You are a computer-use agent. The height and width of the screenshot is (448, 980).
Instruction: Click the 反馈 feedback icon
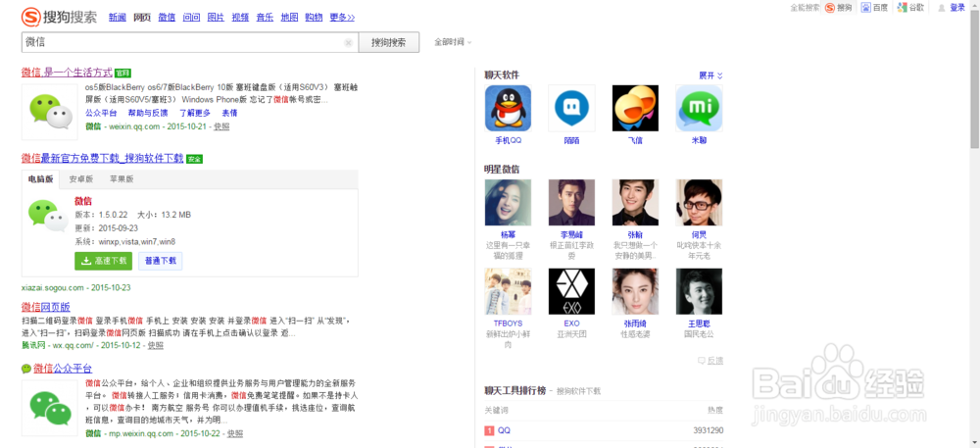[x=702, y=361]
